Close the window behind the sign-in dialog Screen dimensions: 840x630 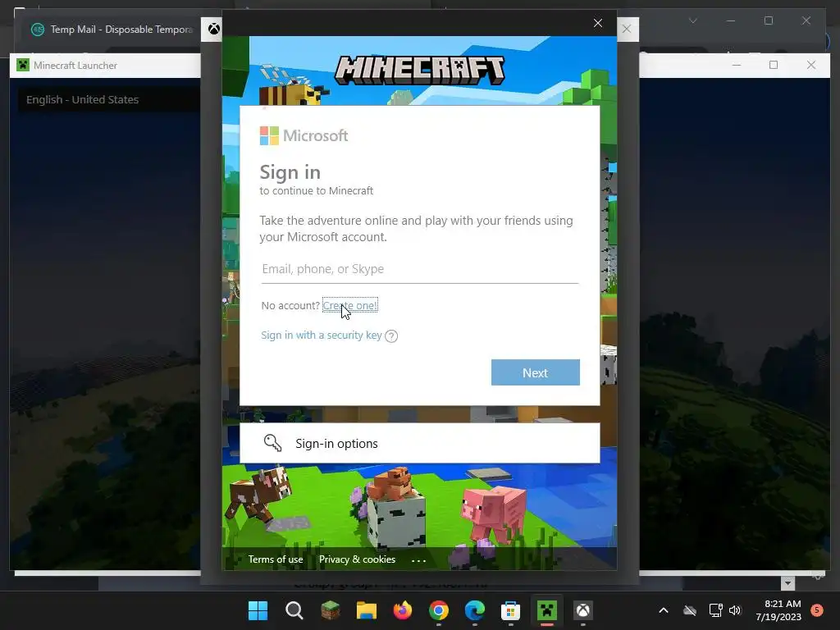[626, 29]
